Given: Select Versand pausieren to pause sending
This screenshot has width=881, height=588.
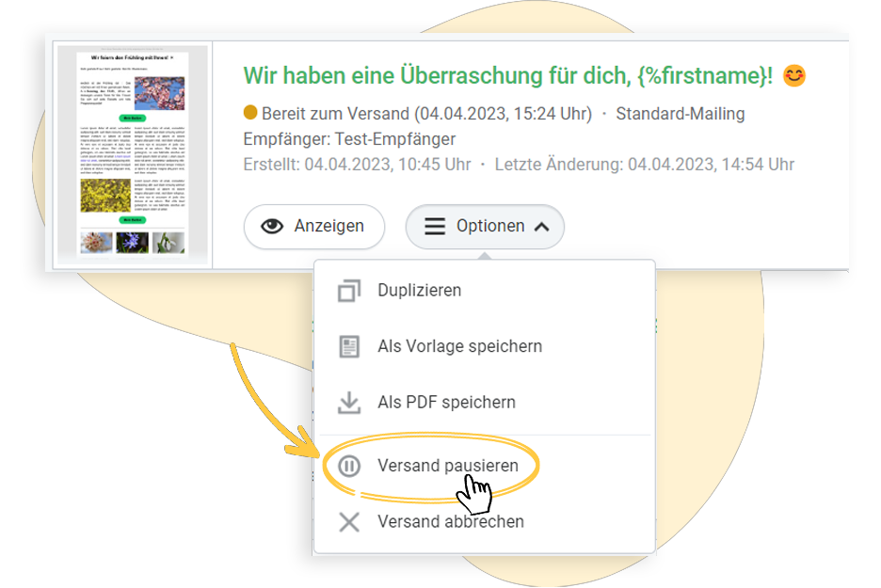Looking at the screenshot, I should click(x=447, y=466).
